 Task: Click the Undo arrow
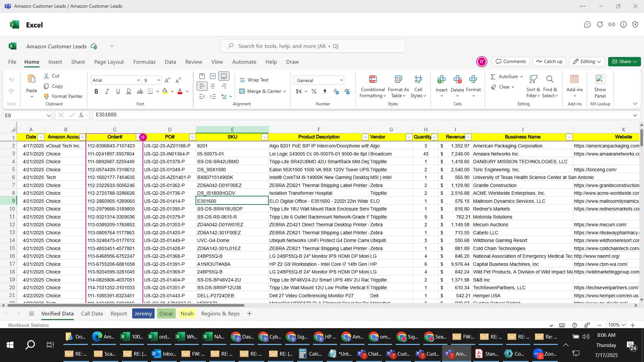[12, 80]
